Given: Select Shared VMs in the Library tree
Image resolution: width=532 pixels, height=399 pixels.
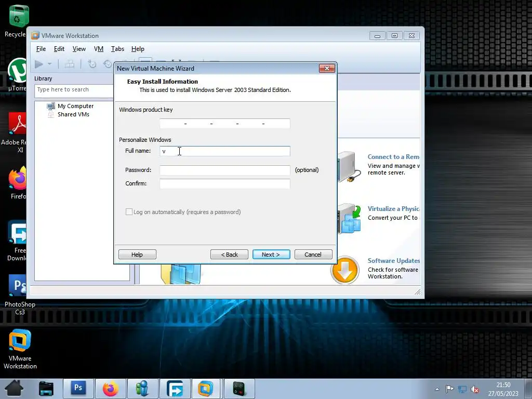Looking at the screenshot, I should 73,114.
